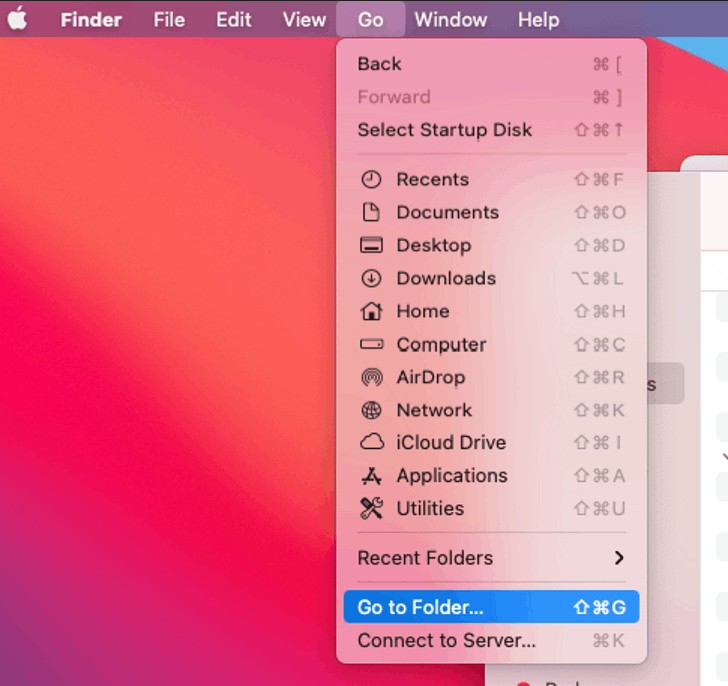The width and height of the screenshot is (728, 686).
Task: Click the Recents clock icon
Action: pos(371,179)
